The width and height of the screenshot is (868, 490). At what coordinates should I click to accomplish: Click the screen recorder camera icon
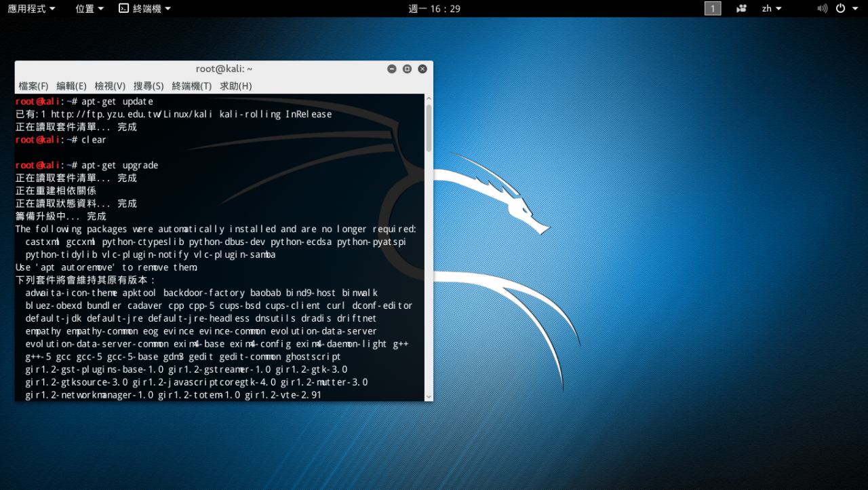point(741,8)
